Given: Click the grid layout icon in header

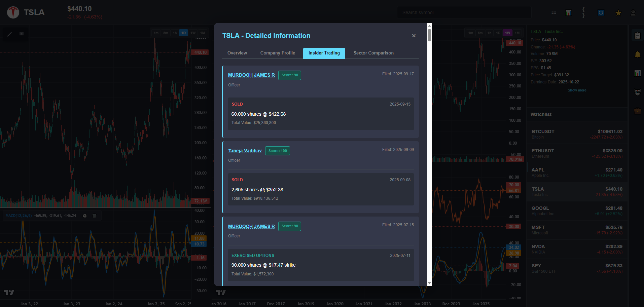Looking at the screenshot, I should tap(554, 13).
